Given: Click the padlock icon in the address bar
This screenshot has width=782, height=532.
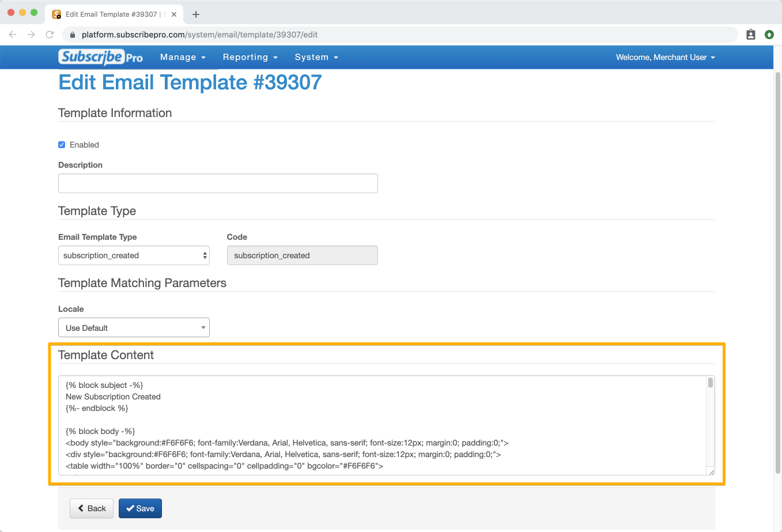Looking at the screenshot, I should pos(72,35).
